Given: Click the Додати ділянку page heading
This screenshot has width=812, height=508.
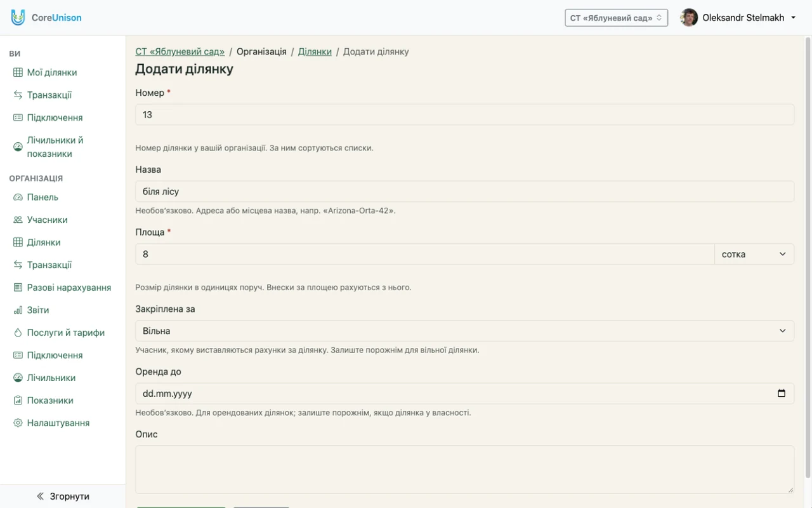Looking at the screenshot, I should pyautogui.click(x=184, y=69).
